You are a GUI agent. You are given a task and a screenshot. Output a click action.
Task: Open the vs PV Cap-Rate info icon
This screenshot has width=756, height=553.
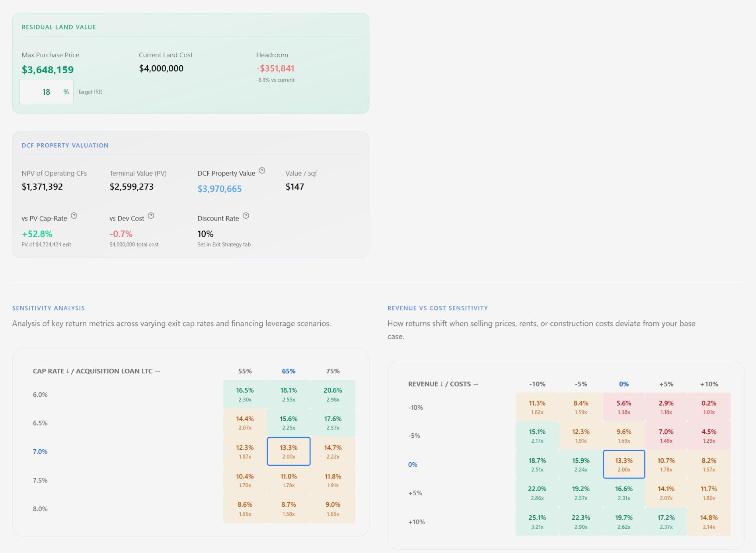(x=74, y=216)
